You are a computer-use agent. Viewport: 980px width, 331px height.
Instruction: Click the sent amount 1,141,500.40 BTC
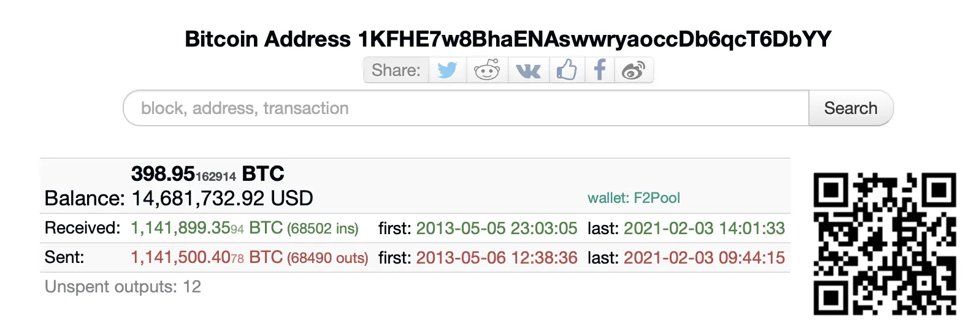point(207,257)
